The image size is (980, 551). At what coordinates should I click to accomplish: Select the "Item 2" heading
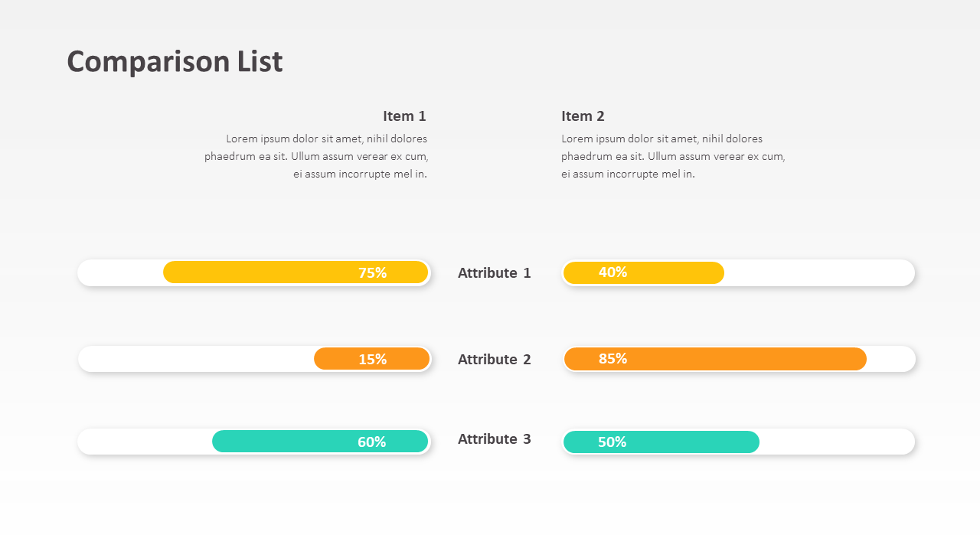point(583,116)
